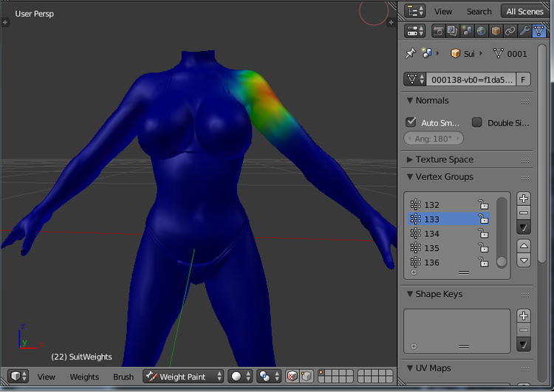Expand the Texture Space panel

click(410, 159)
